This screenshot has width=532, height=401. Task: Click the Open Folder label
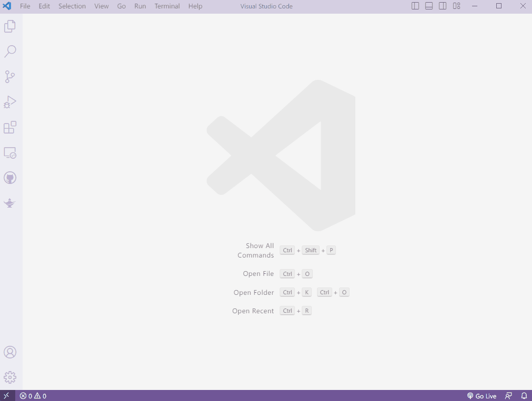pos(253,292)
